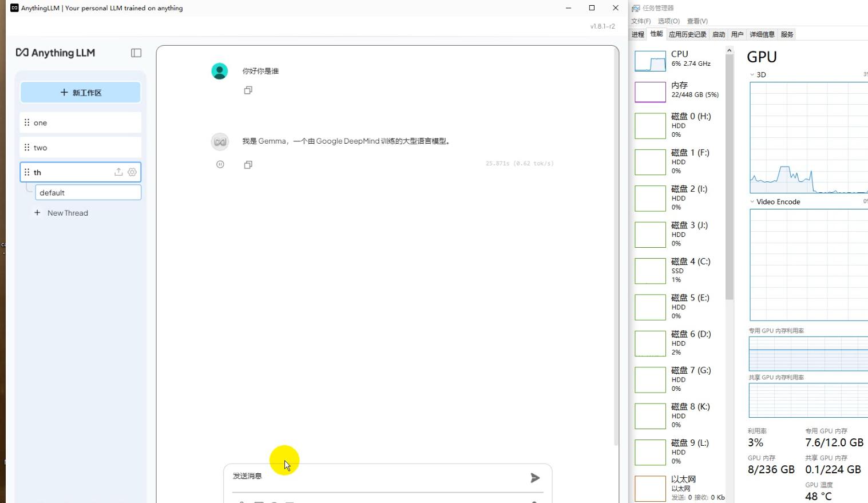The image size is (868, 503).
Task: Switch to 性能 tab in Task Manager
Action: (x=657, y=34)
